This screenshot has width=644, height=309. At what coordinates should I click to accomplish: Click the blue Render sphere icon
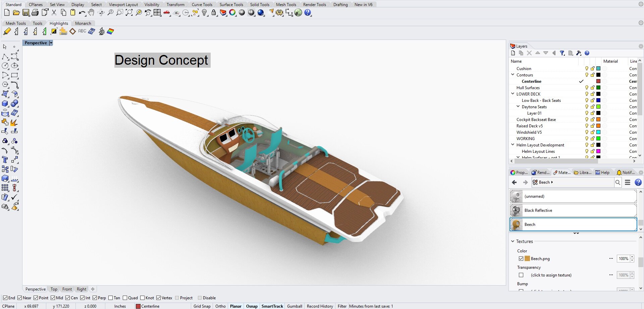pyautogui.click(x=261, y=13)
